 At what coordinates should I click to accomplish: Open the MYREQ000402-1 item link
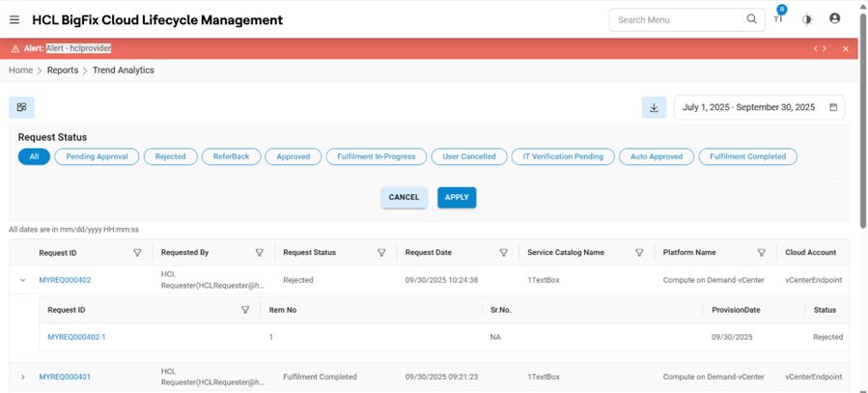(76, 337)
